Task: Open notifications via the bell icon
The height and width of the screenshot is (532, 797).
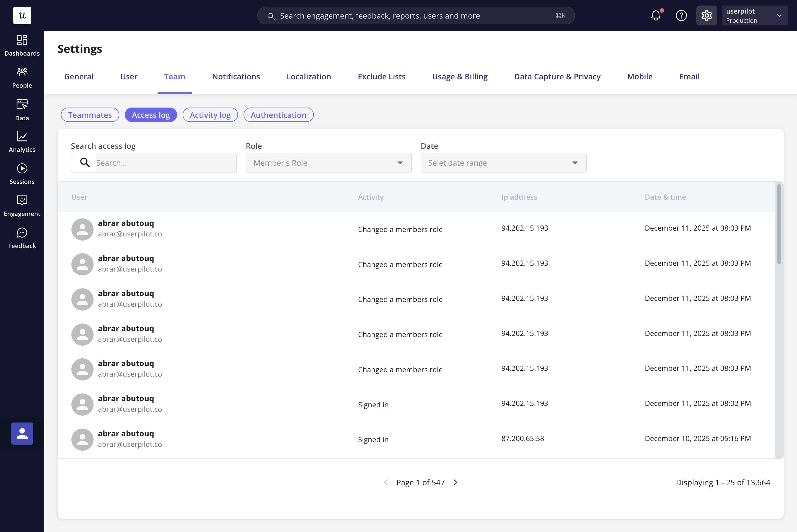Action: pyautogui.click(x=656, y=15)
